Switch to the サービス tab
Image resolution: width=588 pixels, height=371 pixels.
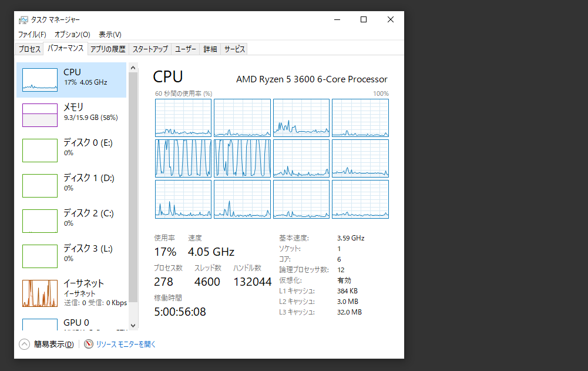coord(234,49)
